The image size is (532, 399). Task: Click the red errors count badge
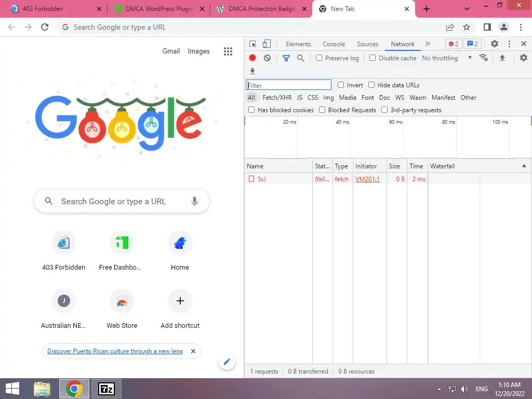tap(454, 44)
